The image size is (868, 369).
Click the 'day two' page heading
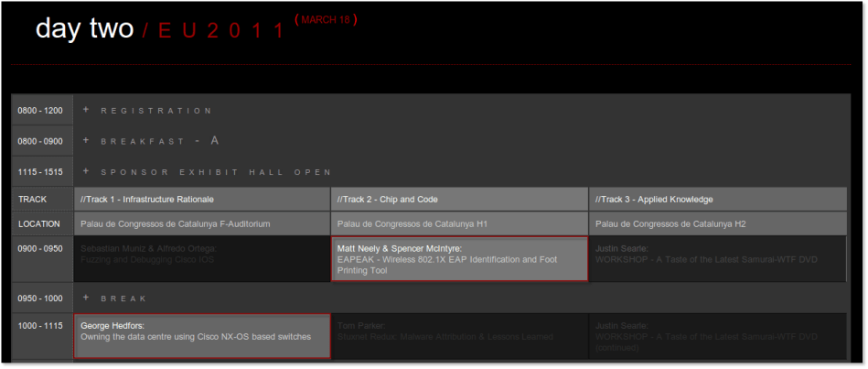(x=84, y=29)
